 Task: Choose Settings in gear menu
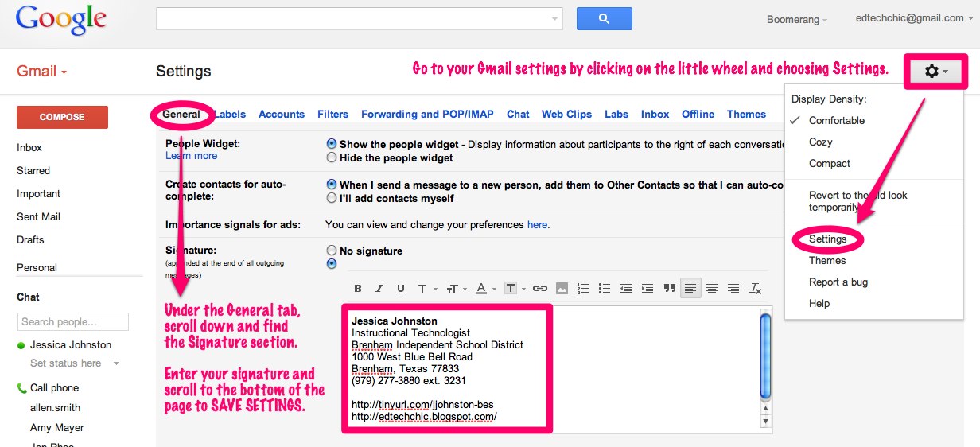[828, 239]
